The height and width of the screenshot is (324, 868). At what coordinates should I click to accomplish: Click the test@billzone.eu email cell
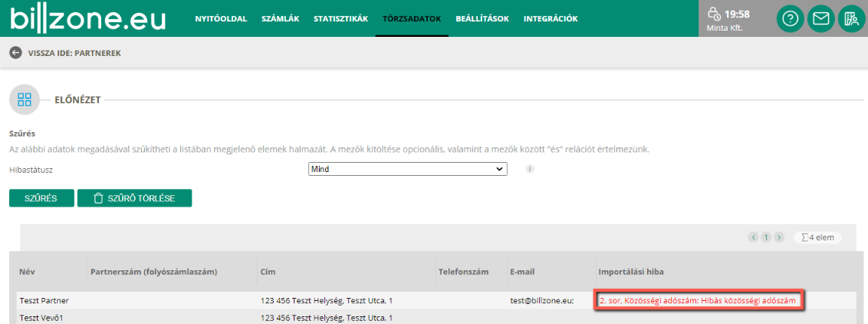[541, 301]
